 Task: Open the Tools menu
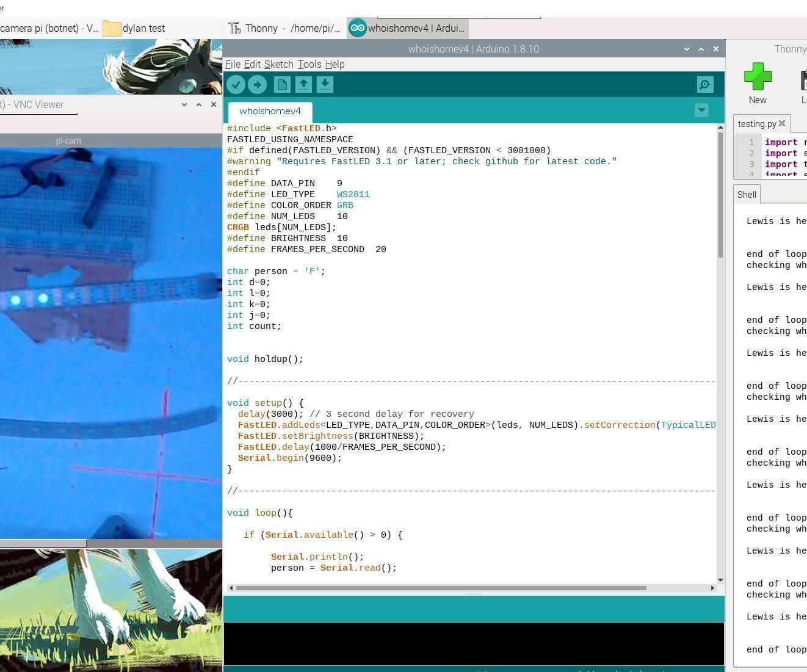coord(309,64)
